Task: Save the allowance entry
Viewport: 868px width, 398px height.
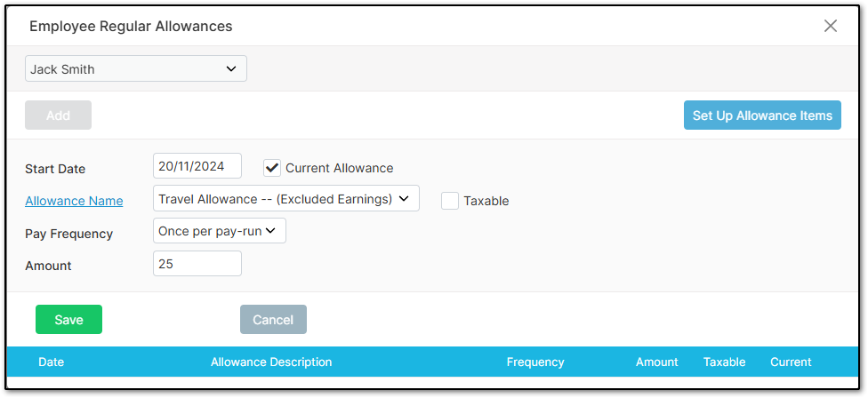Action: pos(68,320)
